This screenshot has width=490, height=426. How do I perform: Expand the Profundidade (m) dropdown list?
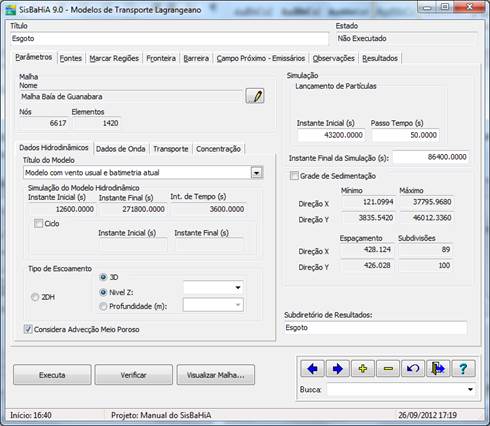(238, 305)
